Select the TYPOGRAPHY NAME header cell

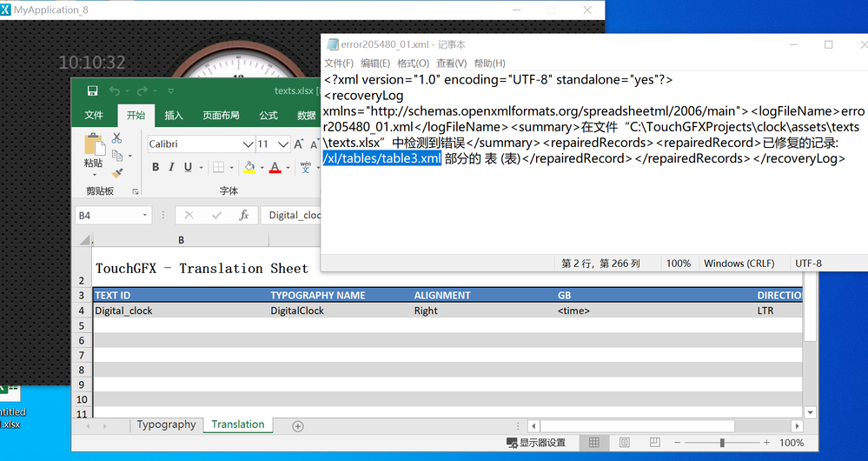[341, 296]
